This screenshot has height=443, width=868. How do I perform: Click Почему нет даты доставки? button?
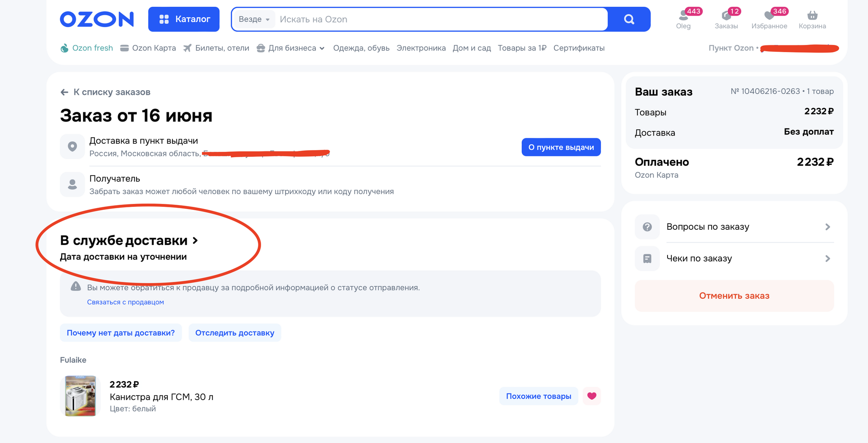click(x=121, y=333)
